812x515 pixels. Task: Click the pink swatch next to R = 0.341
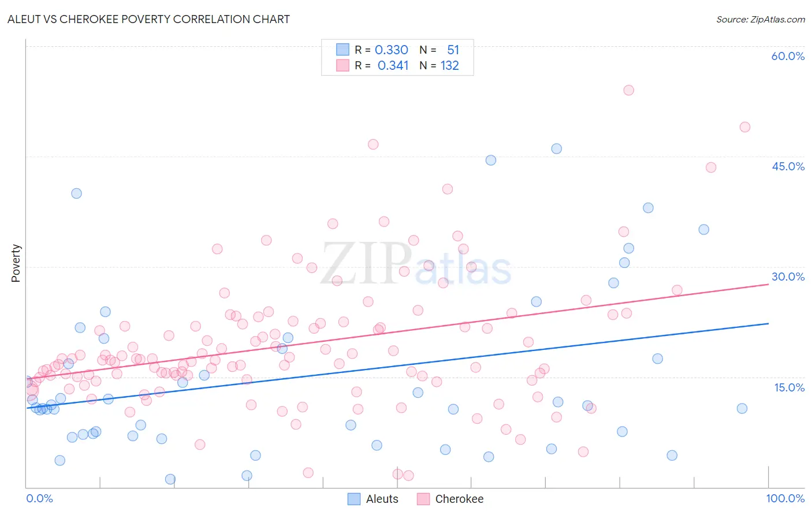click(343, 65)
